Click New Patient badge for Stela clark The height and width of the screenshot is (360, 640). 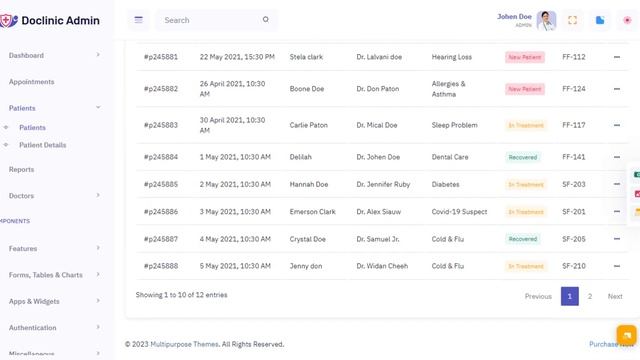coord(524,57)
